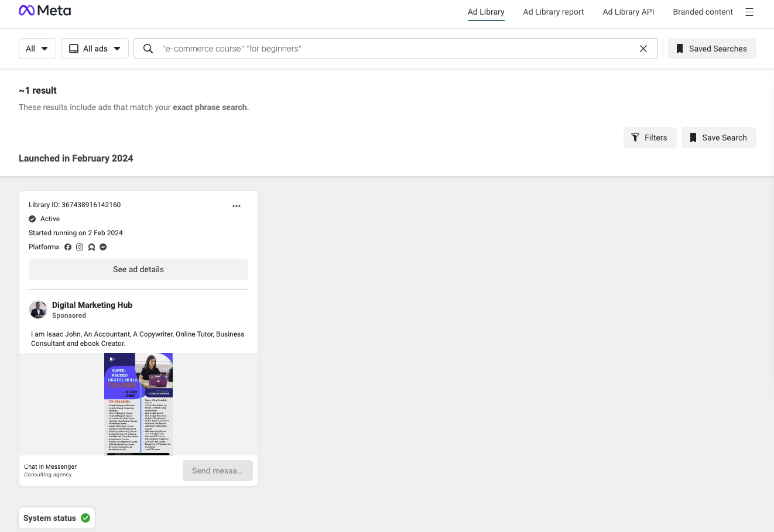Image resolution: width=774 pixels, height=532 pixels.
Task: Click the Save Search button
Action: pos(718,138)
